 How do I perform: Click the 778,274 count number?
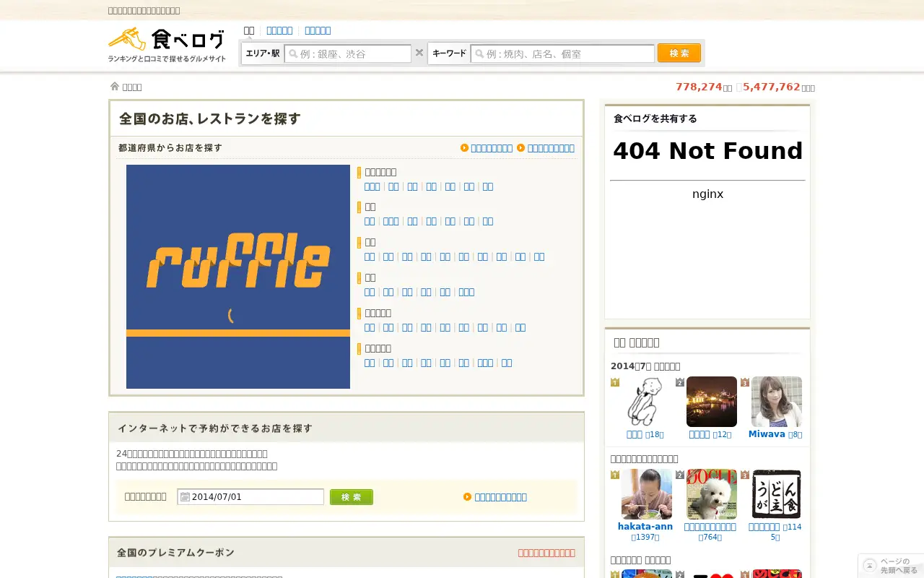tap(699, 87)
